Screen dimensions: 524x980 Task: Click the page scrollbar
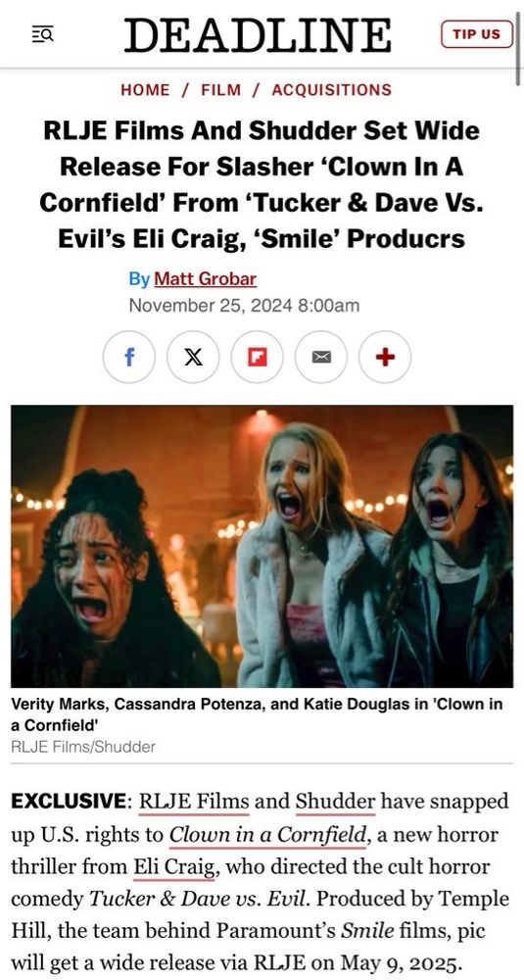[x=518, y=44]
